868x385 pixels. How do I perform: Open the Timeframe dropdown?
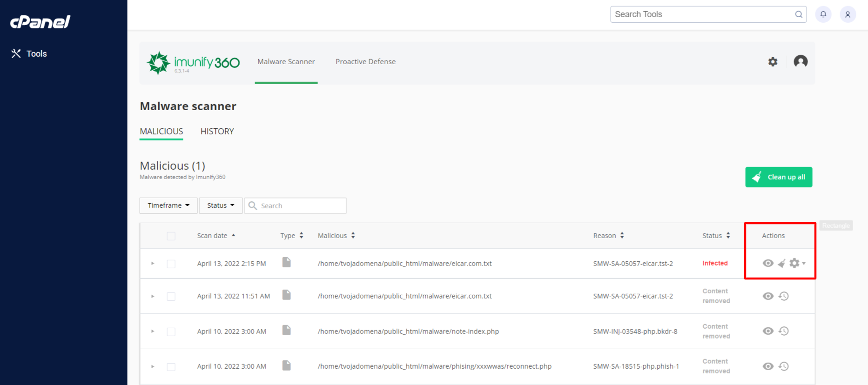coord(168,206)
